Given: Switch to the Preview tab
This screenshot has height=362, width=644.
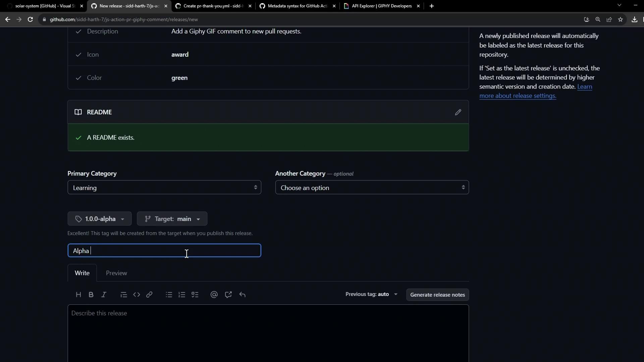Looking at the screenshot, I should click(116, 273).
